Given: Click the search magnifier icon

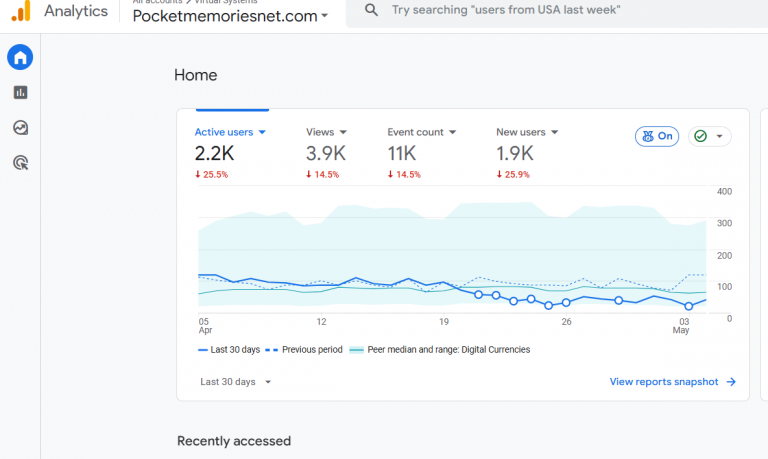Looking at the screenshot, I should (x=371, y=10).
